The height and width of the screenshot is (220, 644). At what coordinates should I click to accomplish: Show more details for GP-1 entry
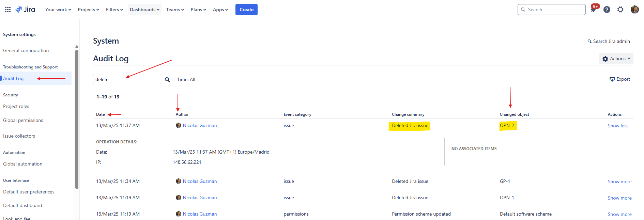pyautogui.click(x=619, y=182)
